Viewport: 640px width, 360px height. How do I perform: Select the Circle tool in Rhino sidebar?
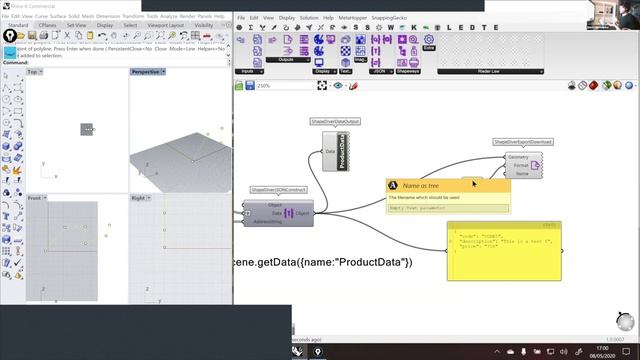[x=7, y=99]
